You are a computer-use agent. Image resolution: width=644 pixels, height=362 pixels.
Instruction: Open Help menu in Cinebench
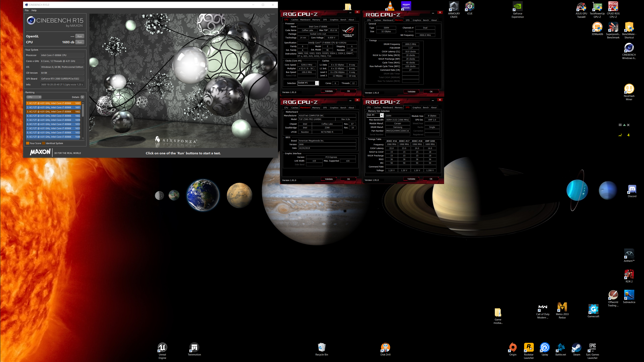[x=34, y=10]
